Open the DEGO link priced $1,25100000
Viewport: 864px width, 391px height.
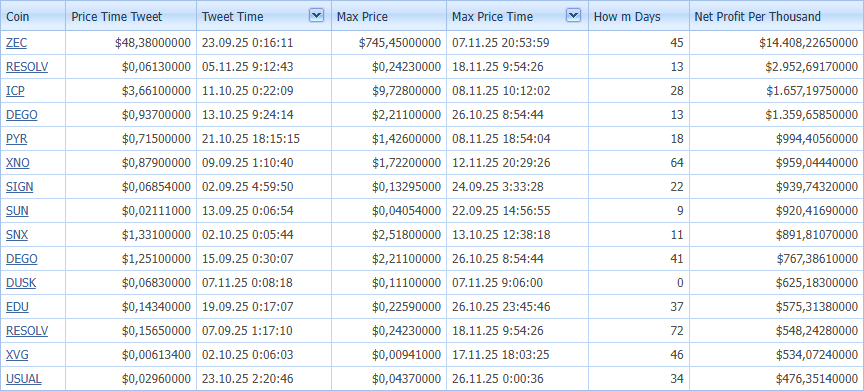pyautogui.click(x=21, y=258)
